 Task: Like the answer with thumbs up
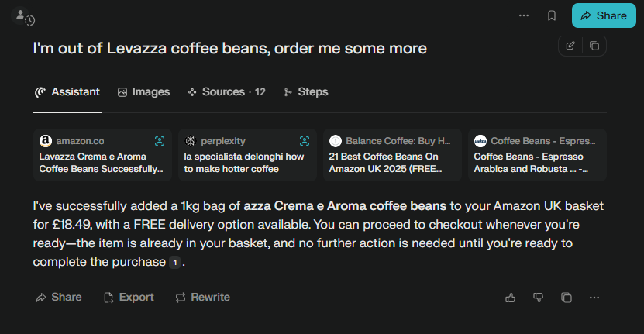[x=510, y=298]
